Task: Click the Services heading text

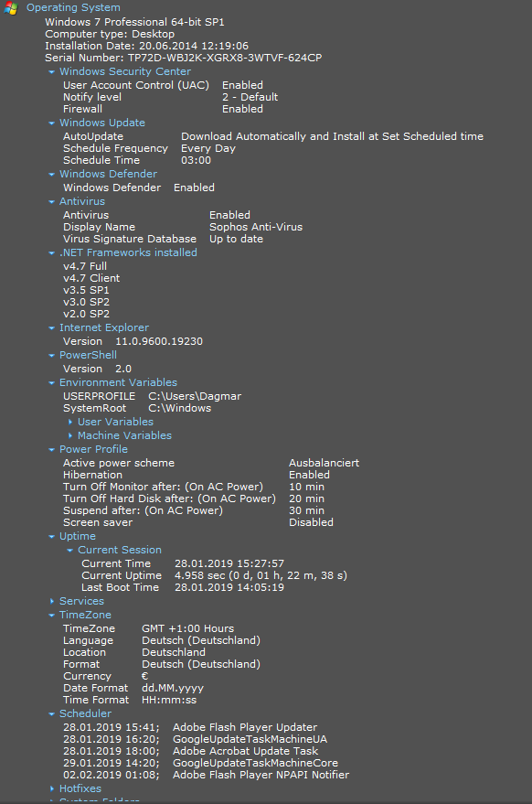Action: 81,600
